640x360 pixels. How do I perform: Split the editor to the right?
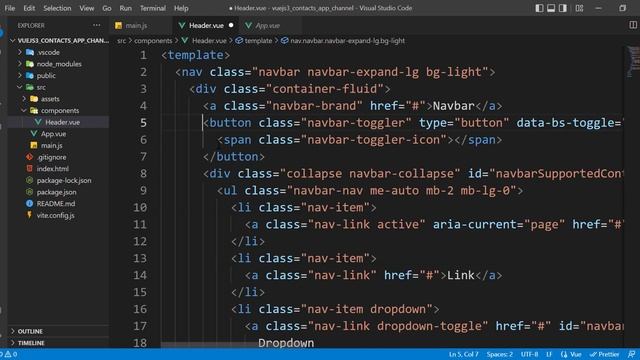tap(633, 25)
